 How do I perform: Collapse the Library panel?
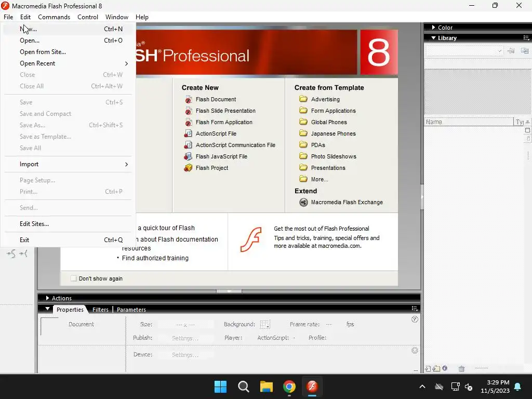[x=434, y=38]
